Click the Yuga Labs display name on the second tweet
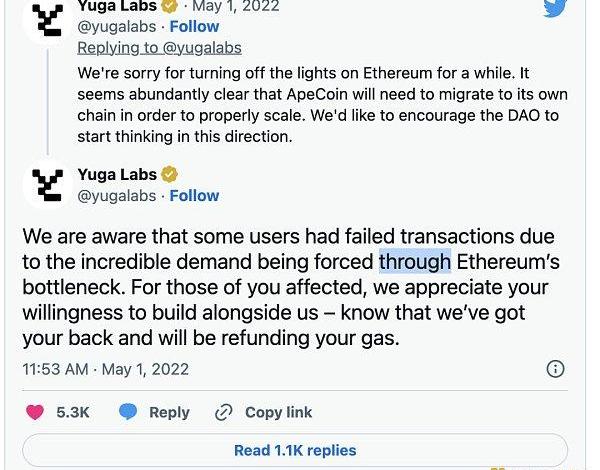Image resolution: width=600 pixels, height=470 pixels. coord(119,176)
